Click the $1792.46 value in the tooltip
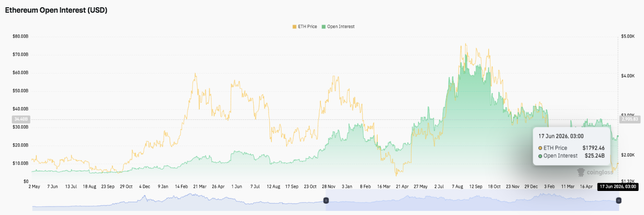The height and width of the screenshot is (215, 644). click(594, 148)
